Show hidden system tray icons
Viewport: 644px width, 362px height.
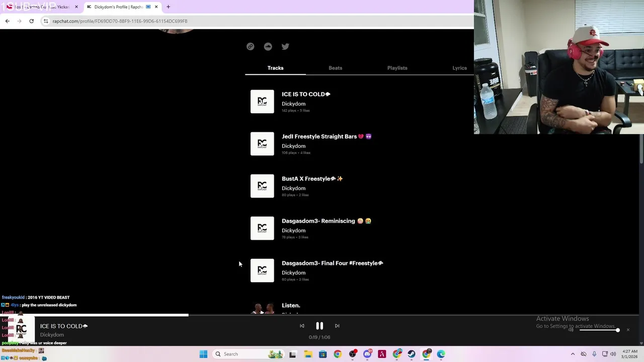pos(573,354)
